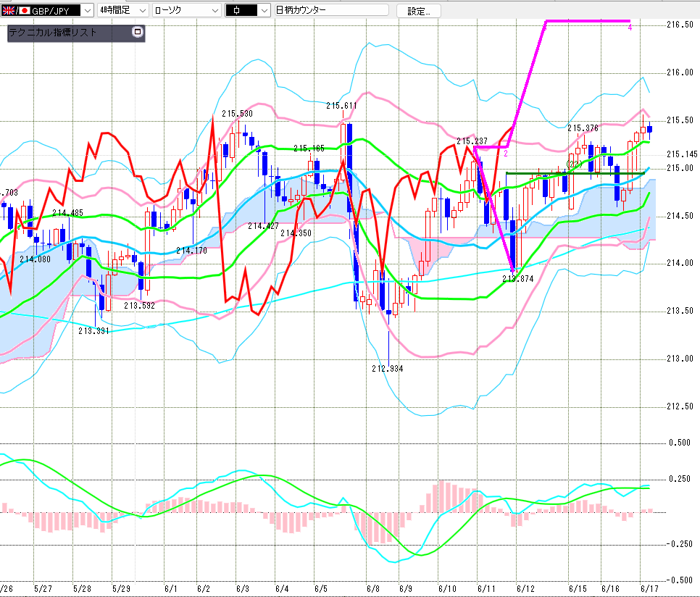Image resolution: width=700 pixels, height=597 pixels.
Task: Click the UK/Japan flag pair icon
Action: click(x=16, y=10)
